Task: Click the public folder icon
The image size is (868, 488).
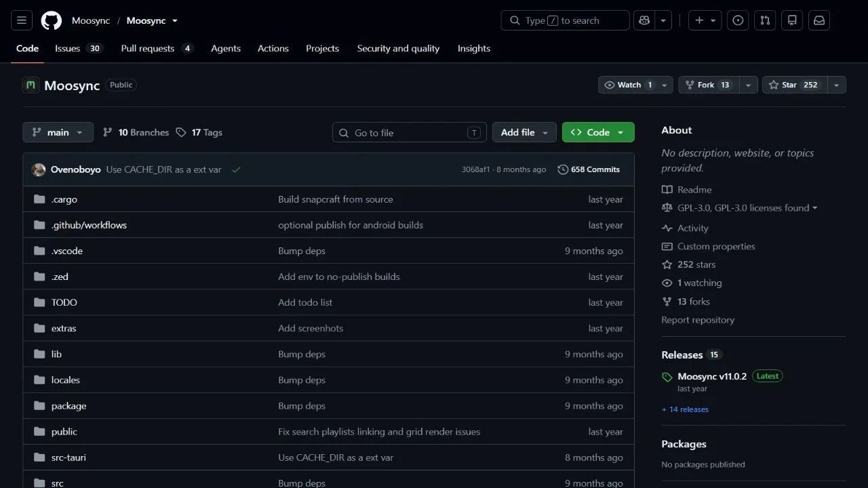Action: pyautogui.click(x=39, y=432)
